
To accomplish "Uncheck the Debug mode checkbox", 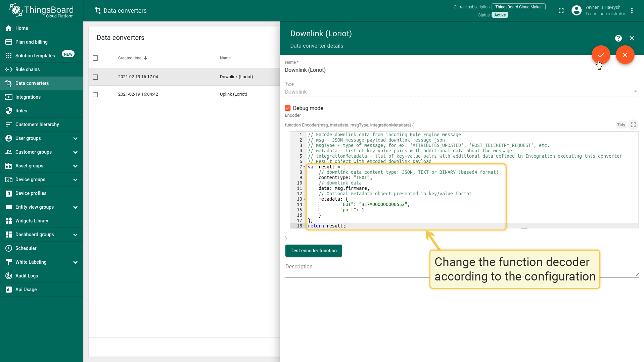I will (x=288, y=108).
